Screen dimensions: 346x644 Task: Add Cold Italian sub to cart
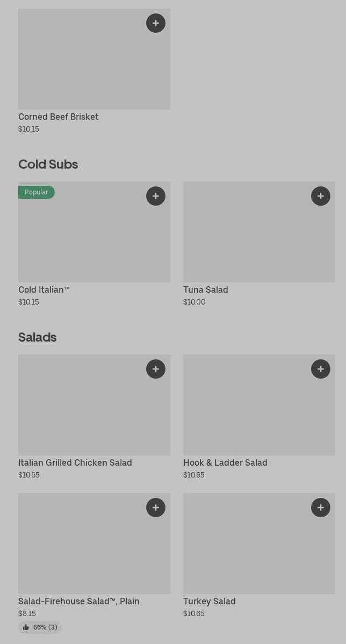tap(156, 196)
